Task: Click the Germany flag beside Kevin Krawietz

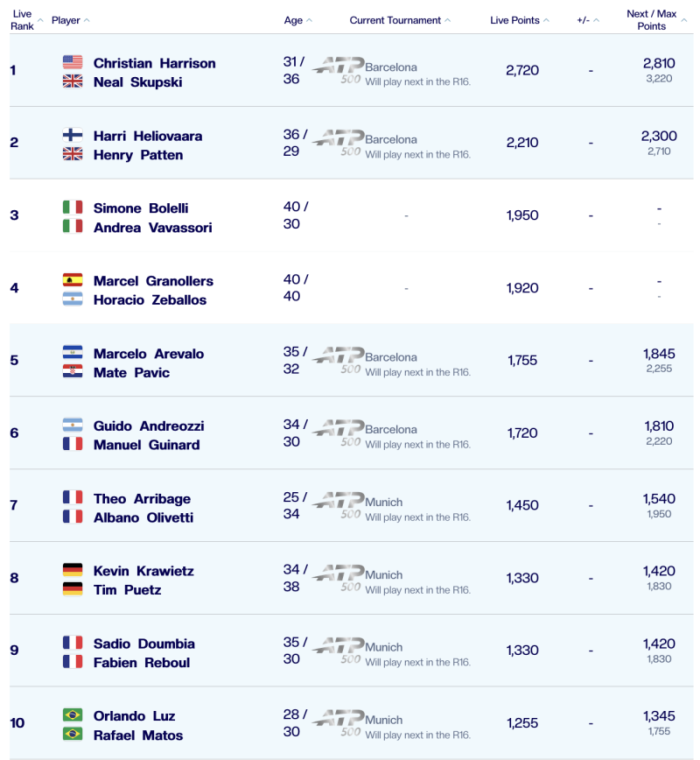Action: click(73, 570)
